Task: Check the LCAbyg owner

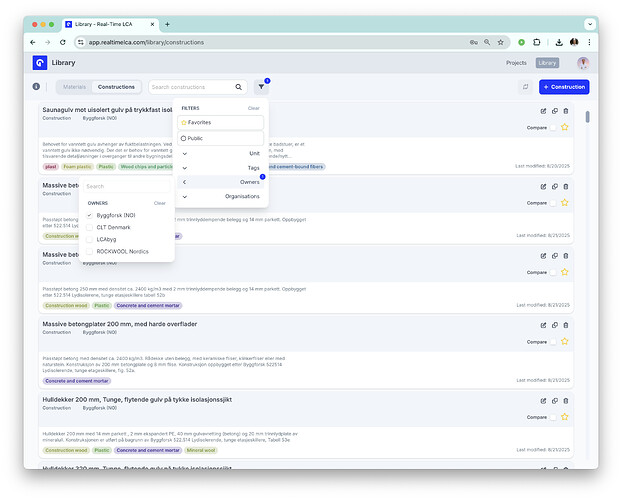Action: 90,239
